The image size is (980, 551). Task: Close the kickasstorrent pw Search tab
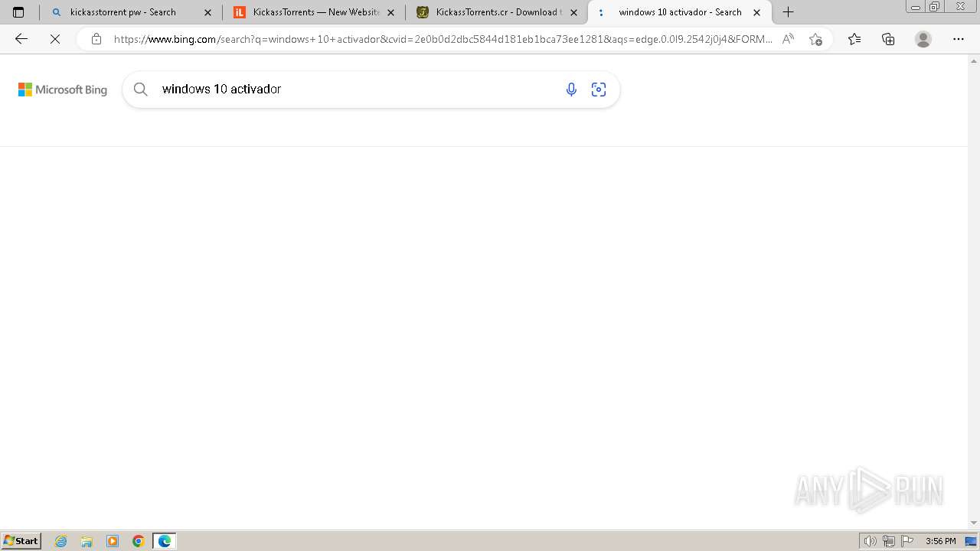pyautogui.click(x=207, y=12)
